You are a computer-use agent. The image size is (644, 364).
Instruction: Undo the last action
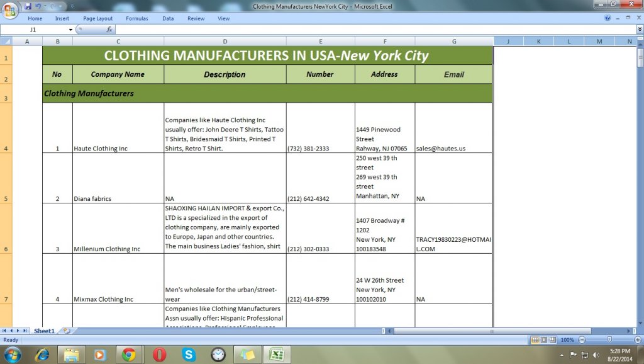[38, 6]
